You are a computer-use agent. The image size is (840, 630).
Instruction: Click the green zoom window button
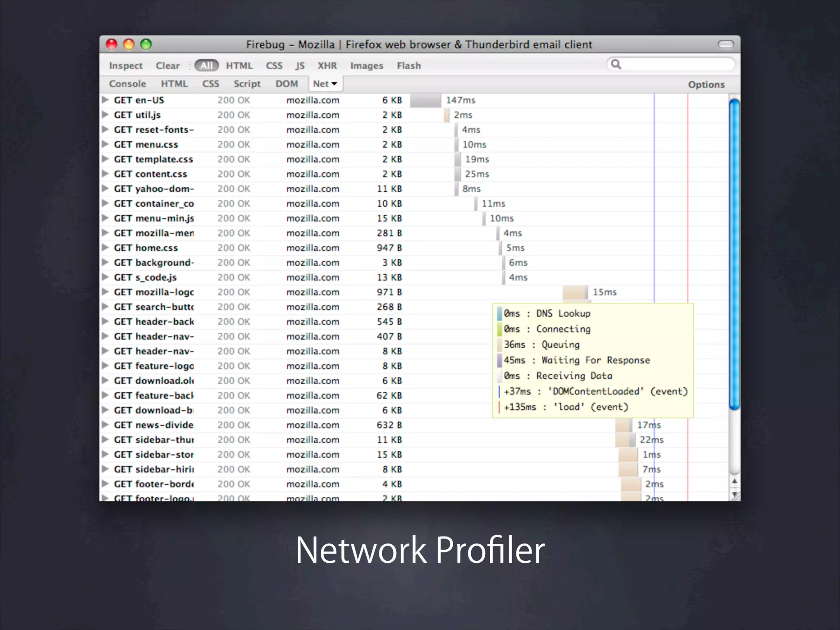pos(146,44)
